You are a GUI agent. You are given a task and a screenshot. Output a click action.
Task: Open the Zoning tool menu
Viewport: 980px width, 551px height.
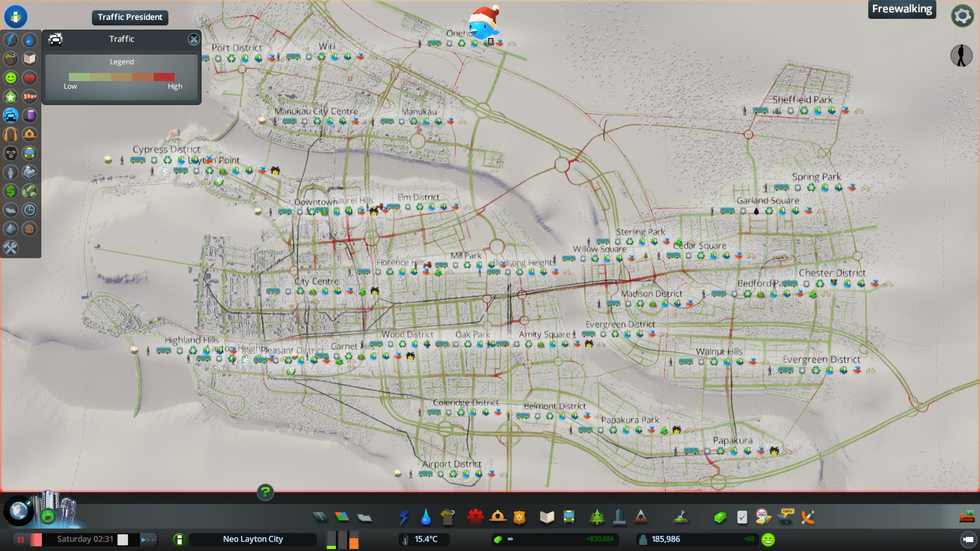tap(342, 517)
